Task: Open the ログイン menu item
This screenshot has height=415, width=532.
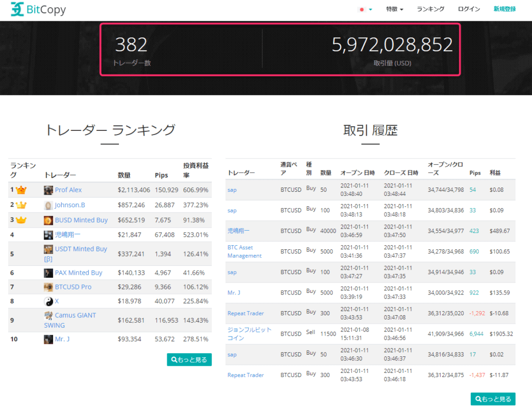Action: (x=468, y=9)
